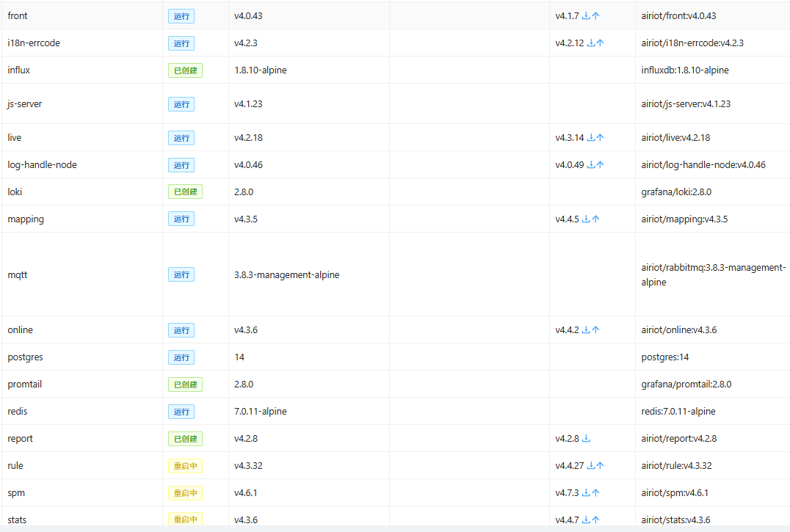
Task: Click the upgrade arrow beside rule v4.4.27
Action: point(600,465)
